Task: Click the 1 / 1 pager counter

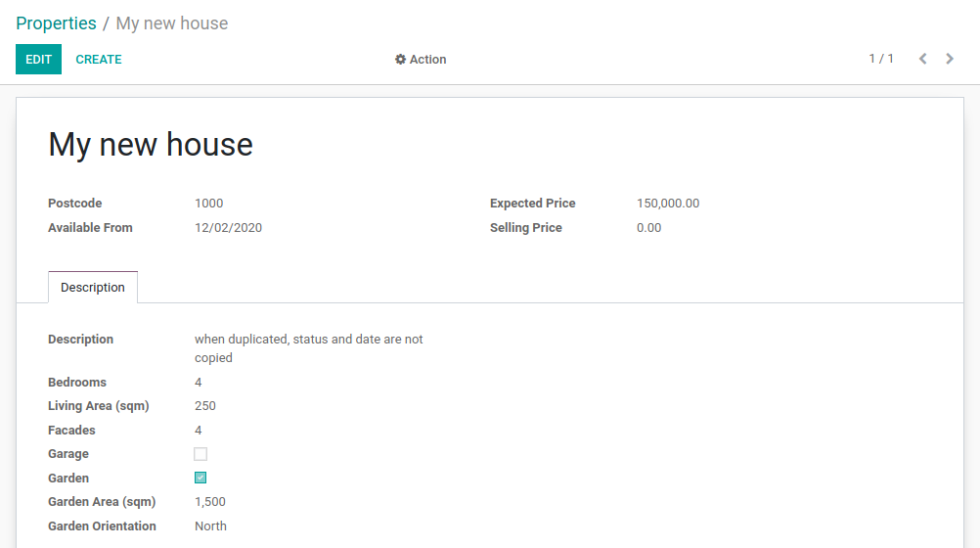Action: (881, 59)
